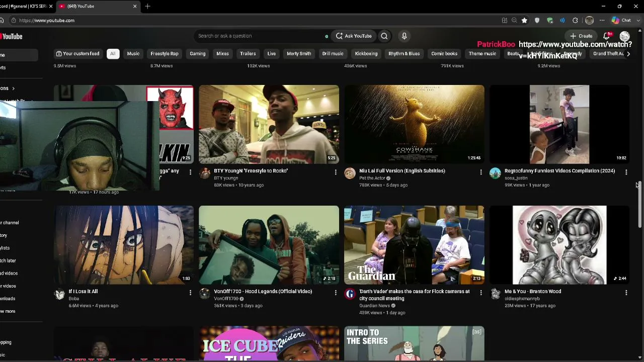Viewport: 644px width, 362px height.
Task: Click 'Niu Lai Full Version (English Subtitles)' title
Action: pos(402,171)
